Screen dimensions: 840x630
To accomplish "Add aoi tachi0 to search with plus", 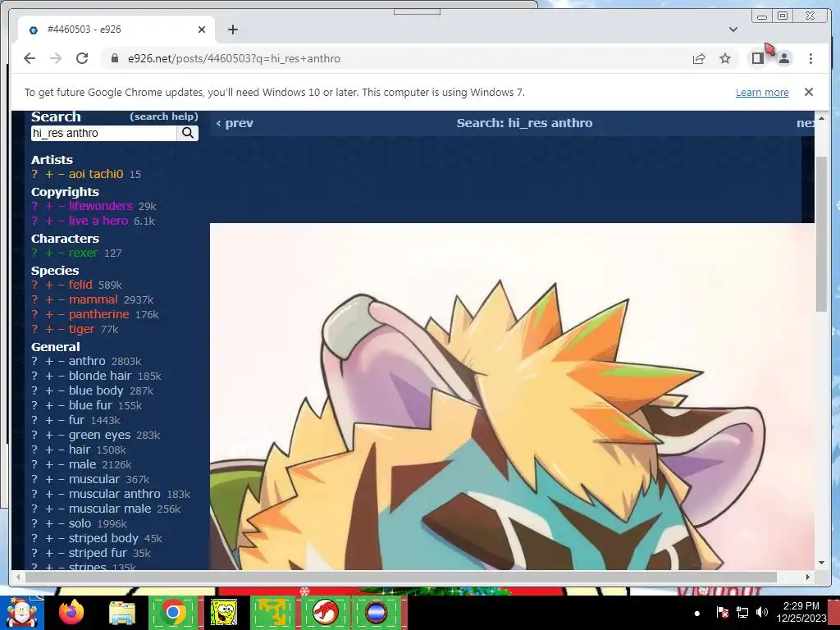I will pos(49,174).
